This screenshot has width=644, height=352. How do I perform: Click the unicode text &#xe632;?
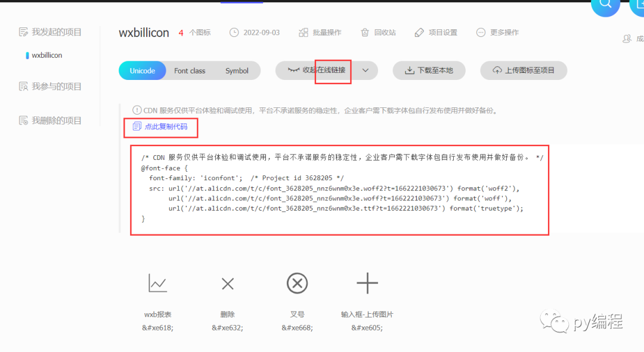point(228,328)
